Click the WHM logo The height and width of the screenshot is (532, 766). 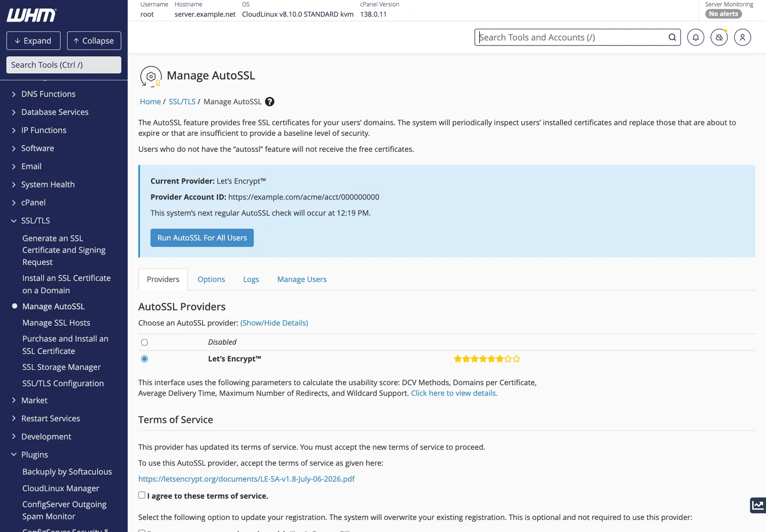pos(32,15)
